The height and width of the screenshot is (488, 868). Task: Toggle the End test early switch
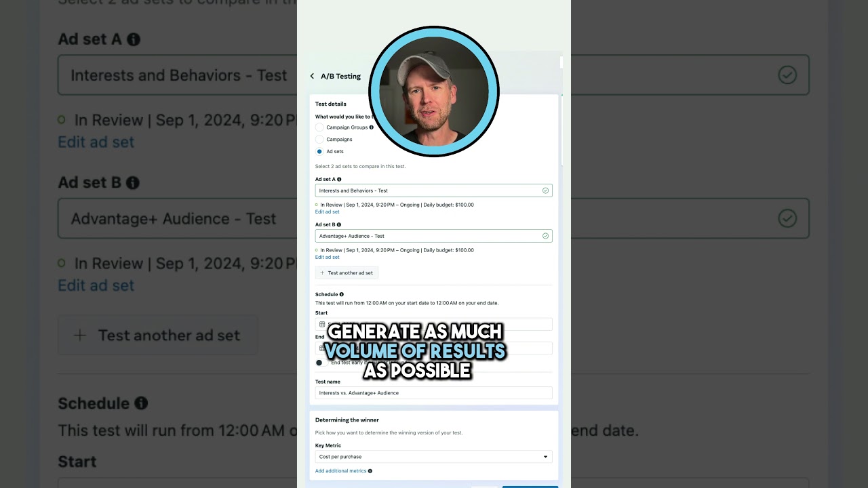321,363
